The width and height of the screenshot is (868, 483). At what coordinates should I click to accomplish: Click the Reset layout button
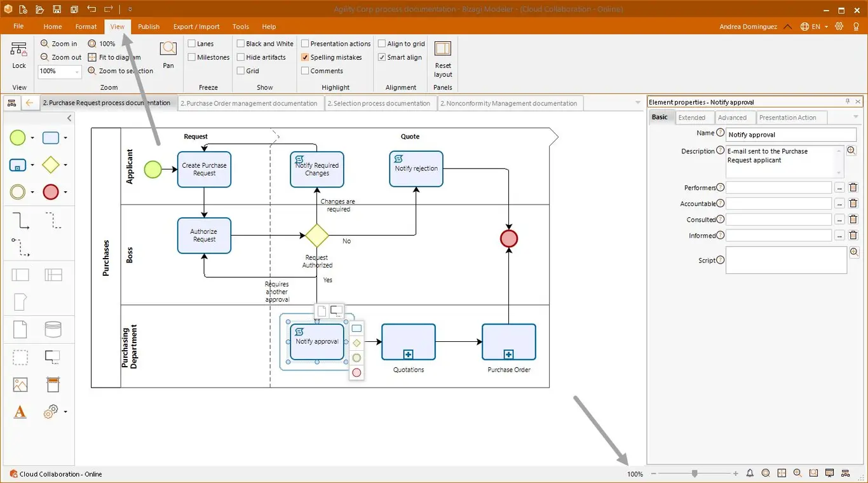click(x=443, y=60)
